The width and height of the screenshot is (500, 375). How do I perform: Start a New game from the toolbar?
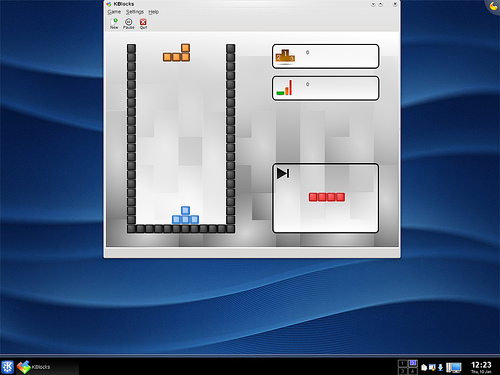click(x=114, y=23)
